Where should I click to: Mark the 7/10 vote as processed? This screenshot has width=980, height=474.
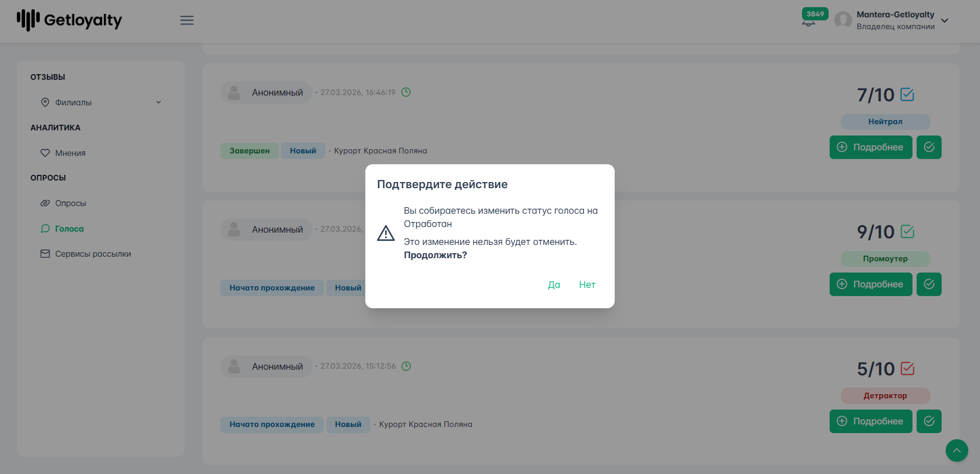[929, 147]
